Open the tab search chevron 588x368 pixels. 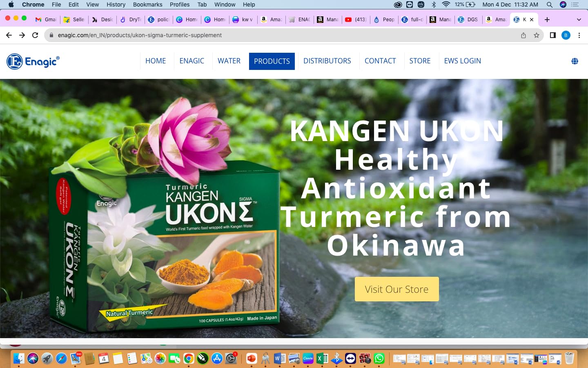579,19
